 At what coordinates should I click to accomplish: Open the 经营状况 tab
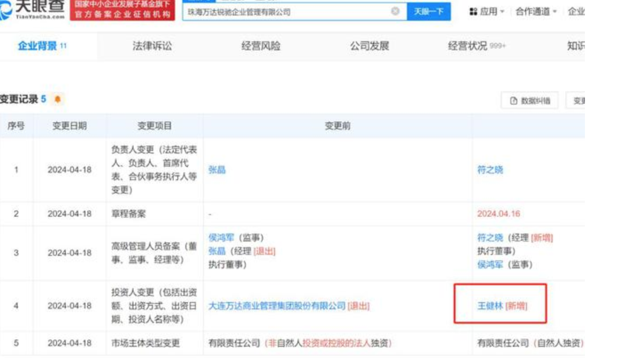coord(477,46)
